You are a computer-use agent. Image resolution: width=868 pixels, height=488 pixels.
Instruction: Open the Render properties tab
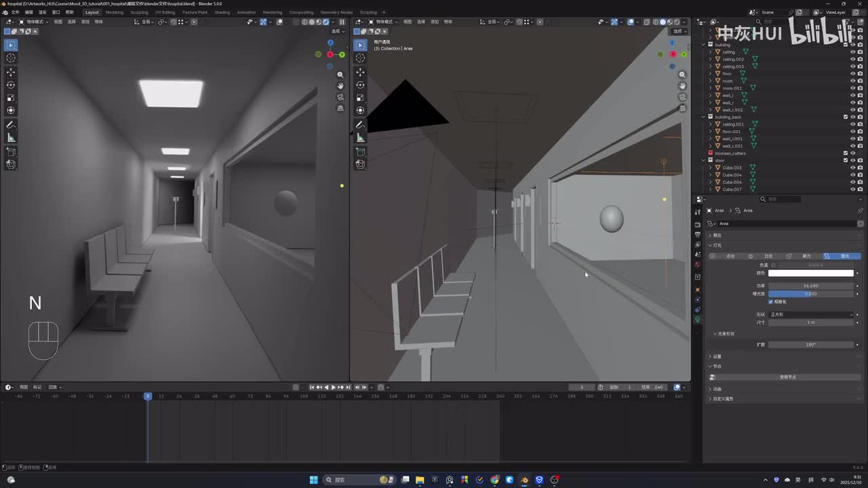(698, 224)
